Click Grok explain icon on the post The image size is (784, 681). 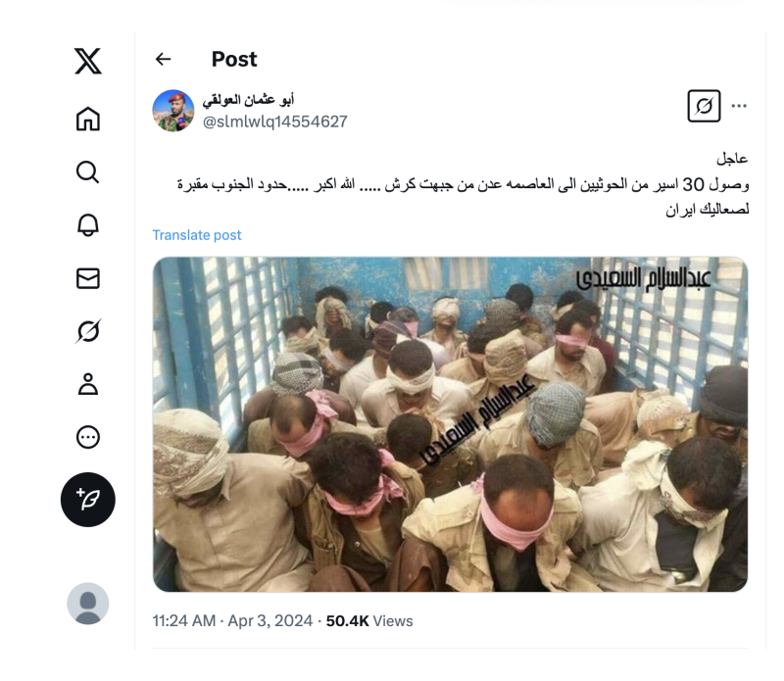704,106
